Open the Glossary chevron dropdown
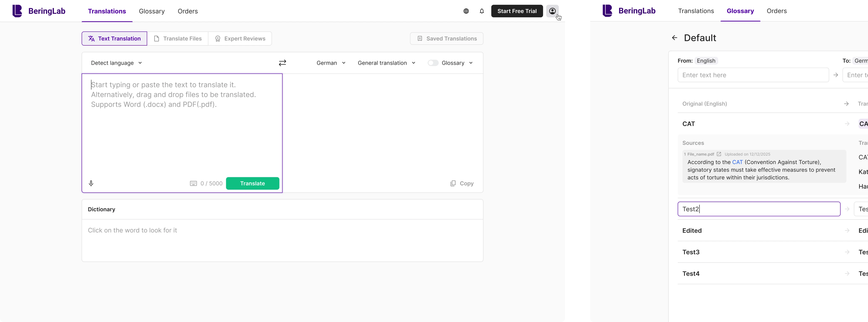868x322 pixels. (471, 63)
